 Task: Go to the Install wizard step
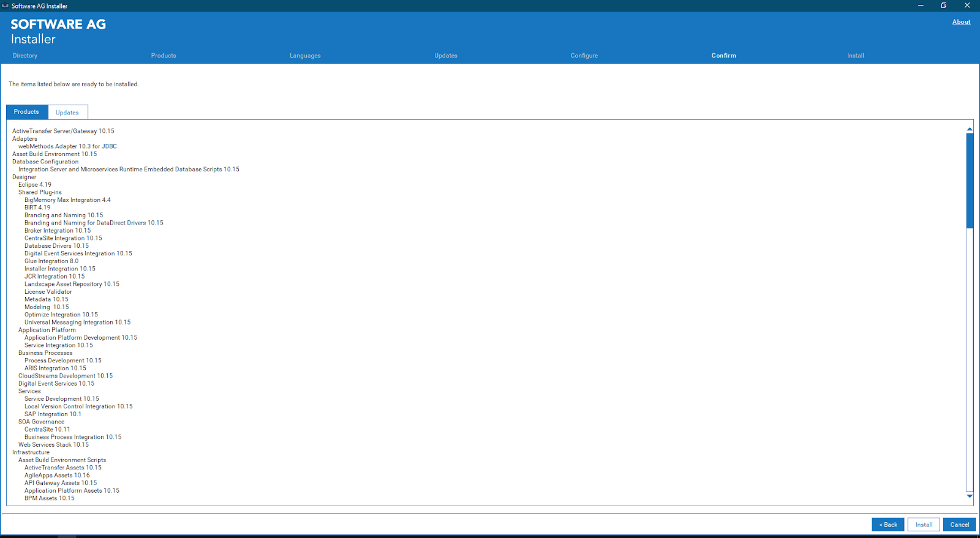click(x=856, y=56)
